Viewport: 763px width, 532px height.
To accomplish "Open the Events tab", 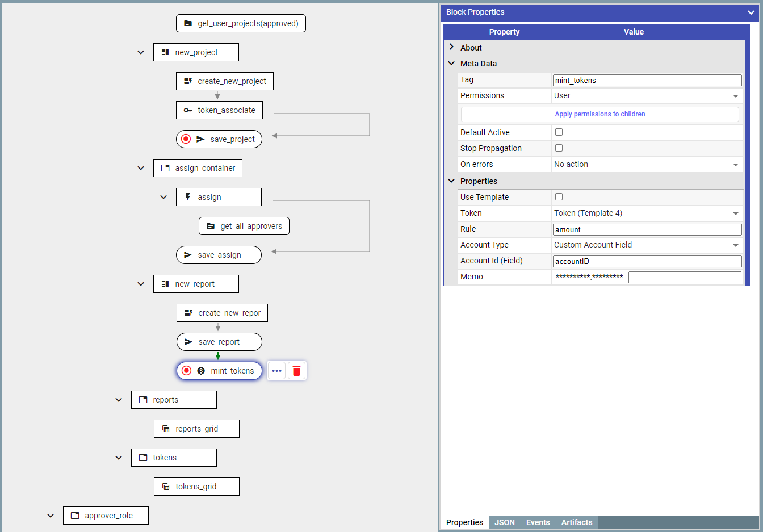I will [538, 522].
